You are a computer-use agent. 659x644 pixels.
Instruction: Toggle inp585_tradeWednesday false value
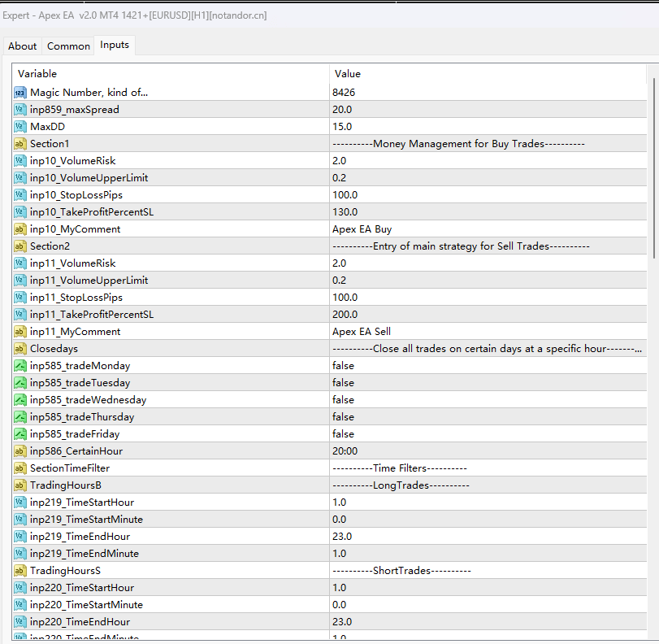coord(343,400)
